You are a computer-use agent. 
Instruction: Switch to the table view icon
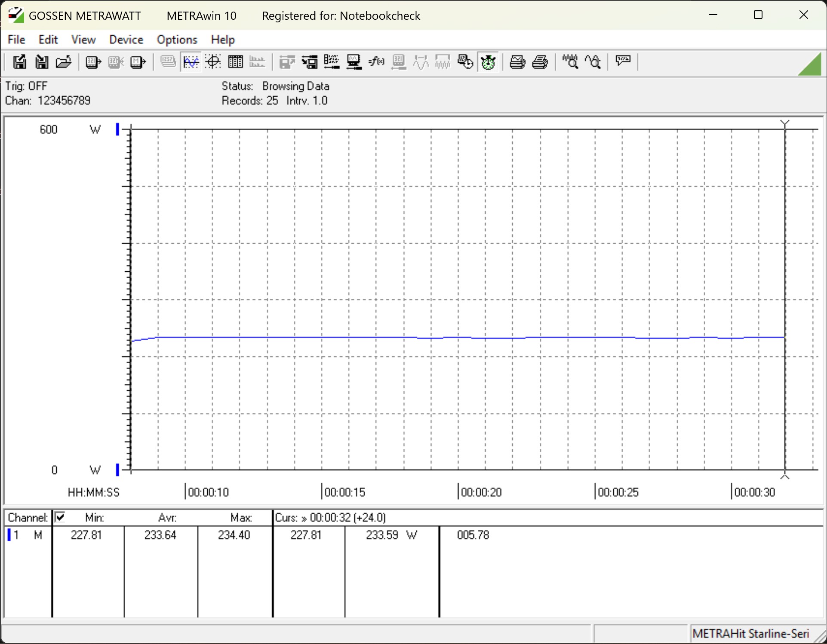235,62
